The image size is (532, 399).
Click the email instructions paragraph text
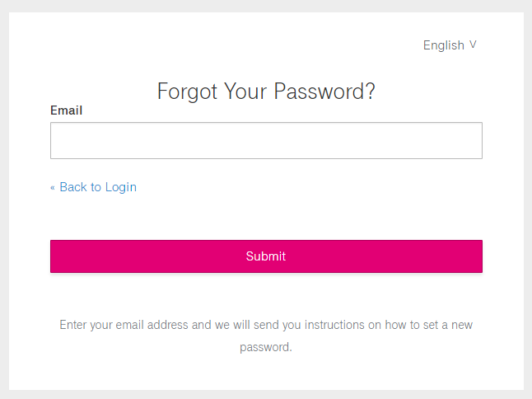266,325
